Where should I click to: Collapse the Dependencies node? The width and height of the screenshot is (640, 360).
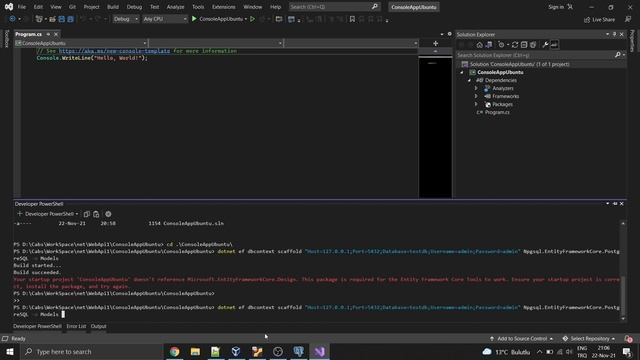[469, 80]
